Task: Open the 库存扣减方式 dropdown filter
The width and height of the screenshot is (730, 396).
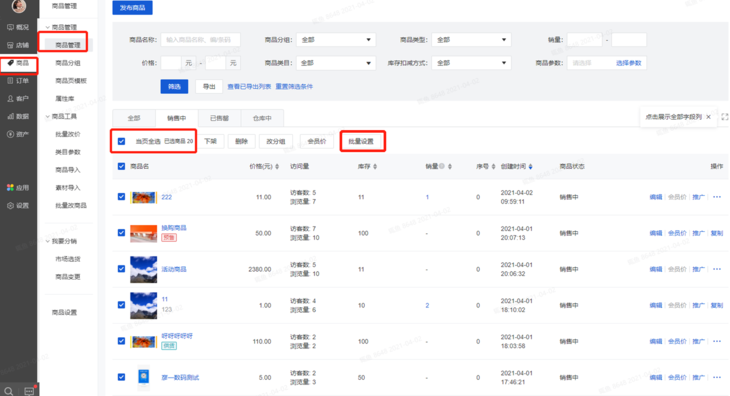Action: click(x=471, y=63)
